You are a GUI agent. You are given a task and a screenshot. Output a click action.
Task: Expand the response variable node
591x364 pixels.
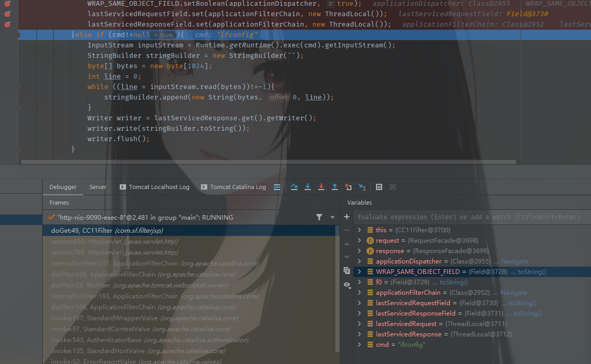point(360,251)
